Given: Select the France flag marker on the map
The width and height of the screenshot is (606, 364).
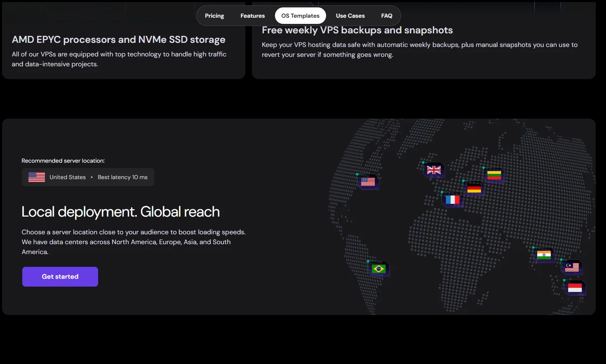Looking at the screenshot, I should (x=453, y=200).
